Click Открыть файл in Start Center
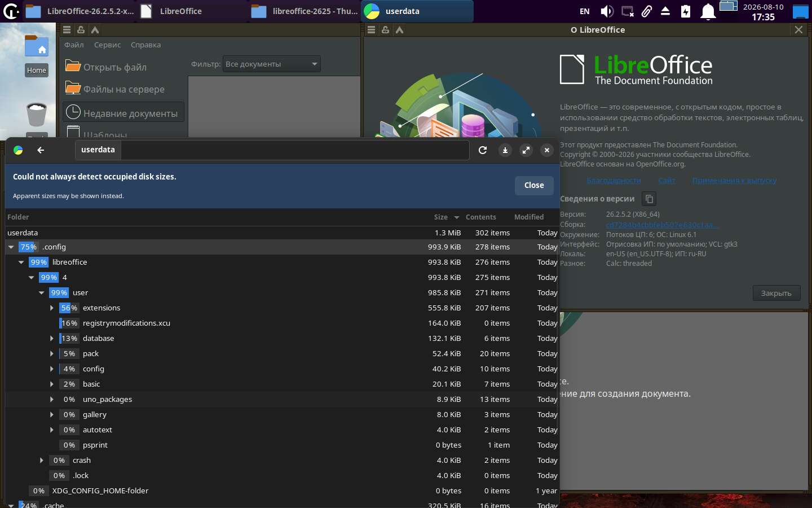The height and width of the screenshot is (508, 812). pyautogui.click(x=123, y=67)
